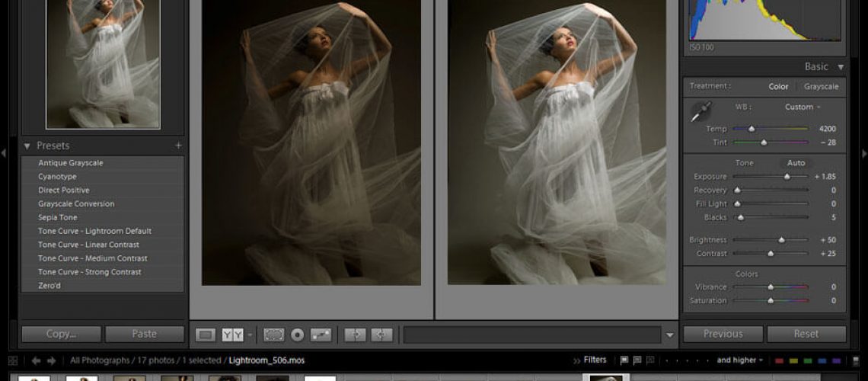Select the Loupe view icon in toolbar
The height and width of the screenshot is (381, 868).
[x=206, y=335]
